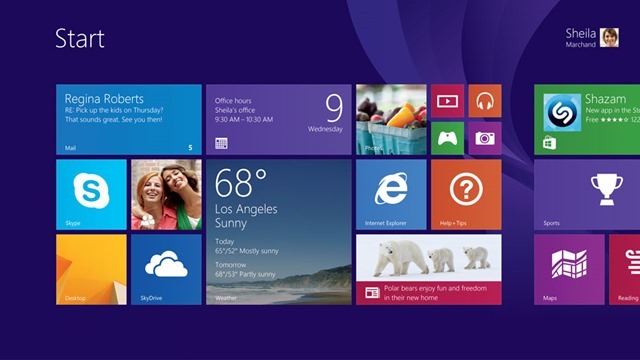Open the Calendar tile showing Wednesday 9

click(278, 120)
